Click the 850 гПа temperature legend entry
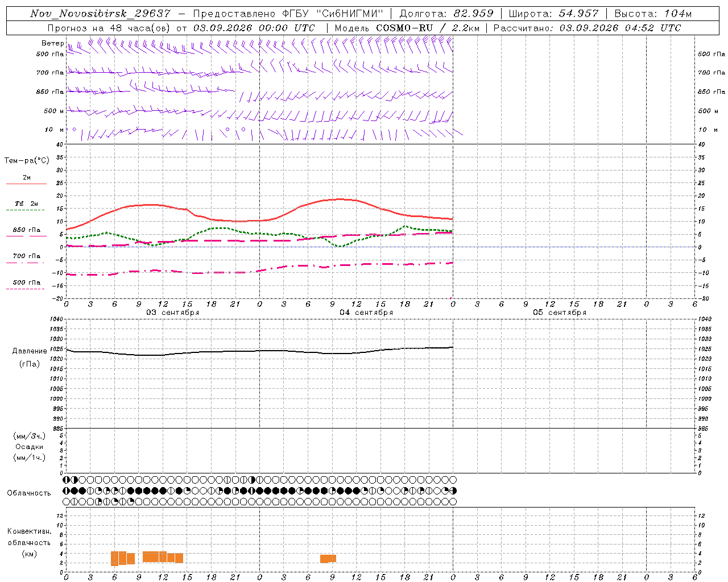Image resolution: width=728 pixels, height=582 pixels. [x=26, y=230]
